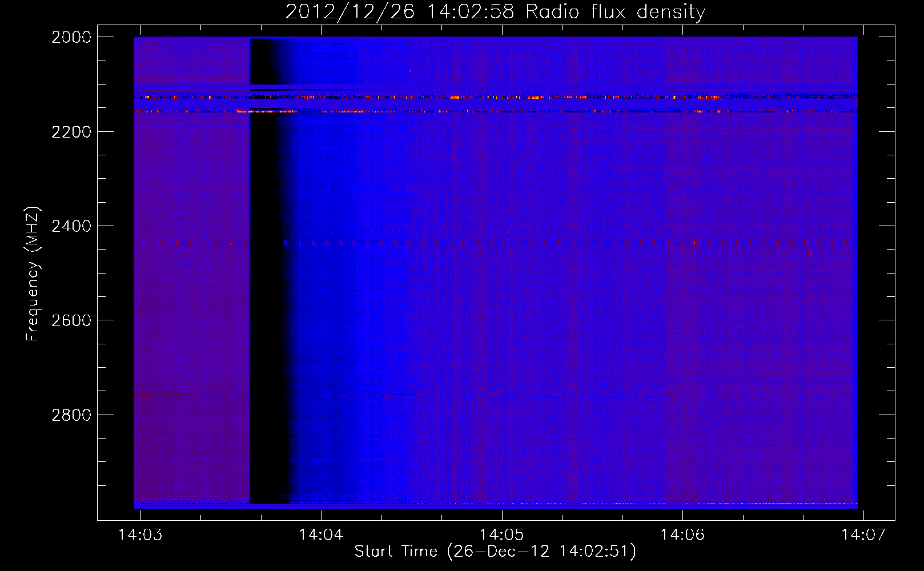Screen dimensions: 924x571
Task: Click the 14:03 time tick label
Action: (x=140, y=534)
